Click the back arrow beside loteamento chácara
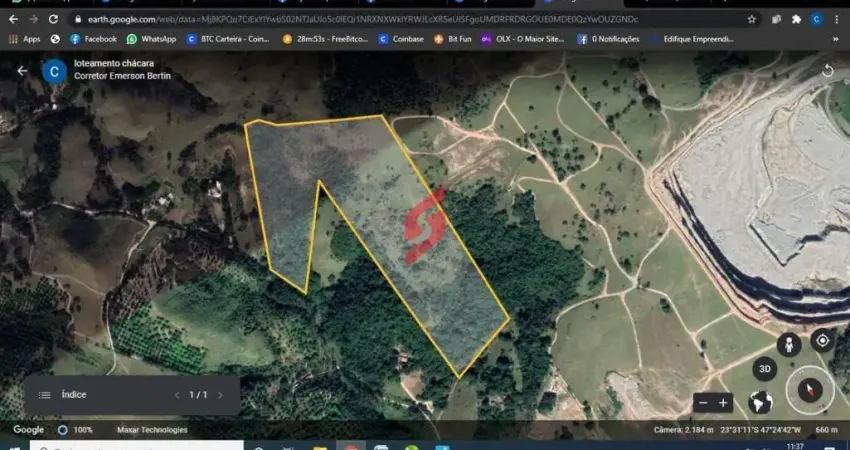Screen dimensions: 850x450 coord(22,71)
